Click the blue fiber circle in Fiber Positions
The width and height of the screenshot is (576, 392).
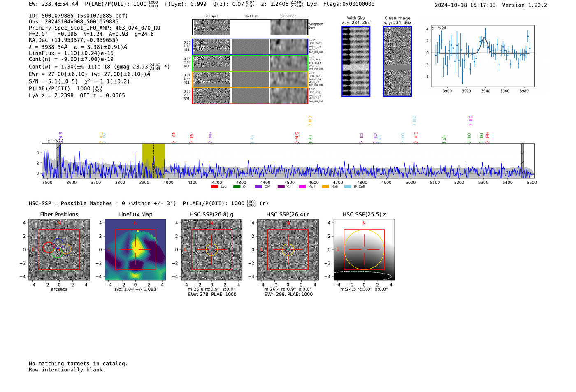pyautogui.click(x=58, y=244)
